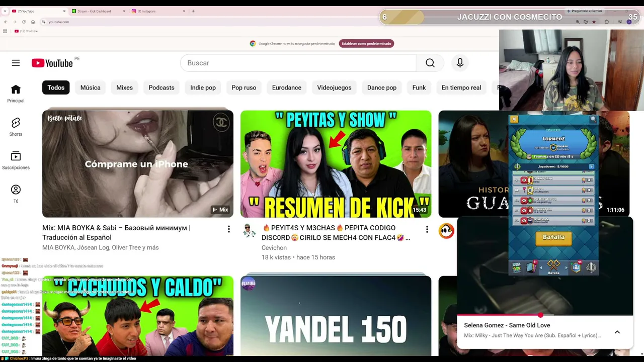This screenshot has height=362, width=644.
Task: Close the Kick Dashboard browser tab
Action: [124, 11]
